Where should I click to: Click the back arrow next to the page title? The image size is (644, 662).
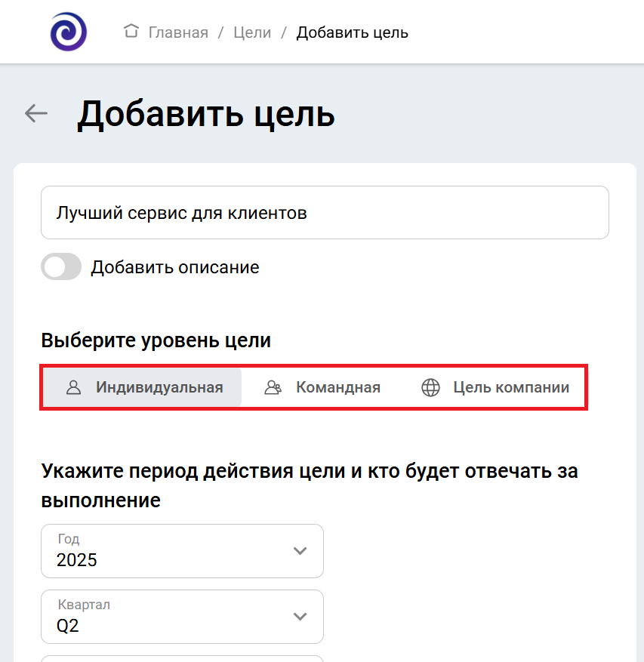[35, 113]
